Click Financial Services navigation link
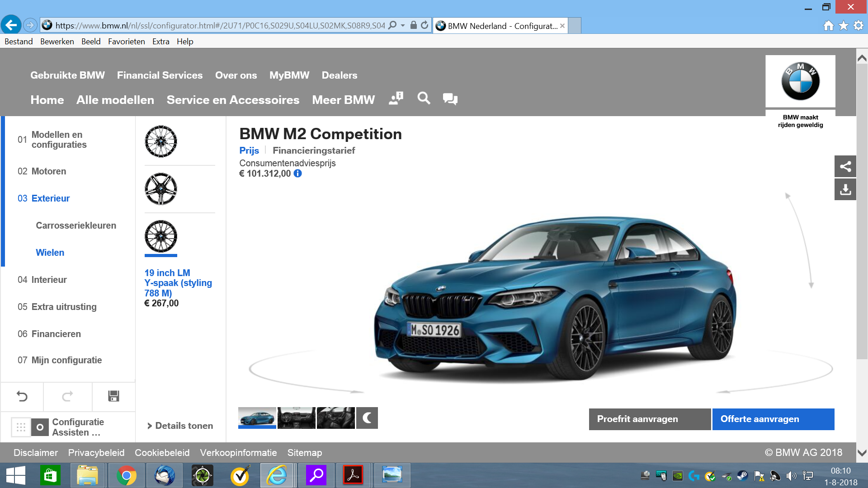The width and height of the screenshot is (868, 488). point(160,75)
